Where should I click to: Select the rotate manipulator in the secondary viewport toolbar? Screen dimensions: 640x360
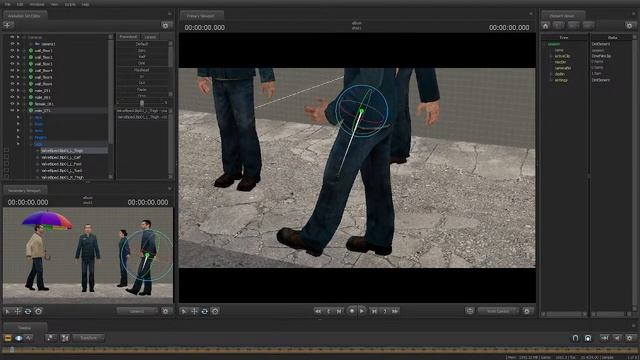pyautogui.click(x=28, y=311)
